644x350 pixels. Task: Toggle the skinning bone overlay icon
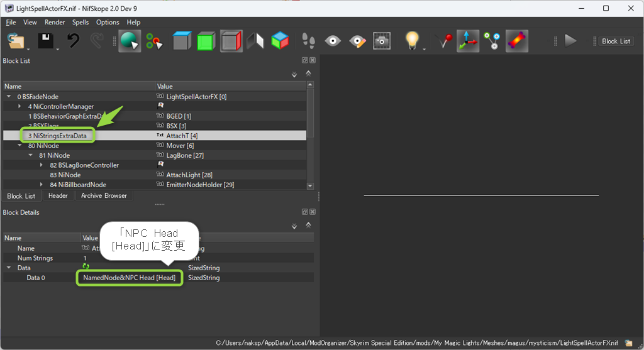517,41
